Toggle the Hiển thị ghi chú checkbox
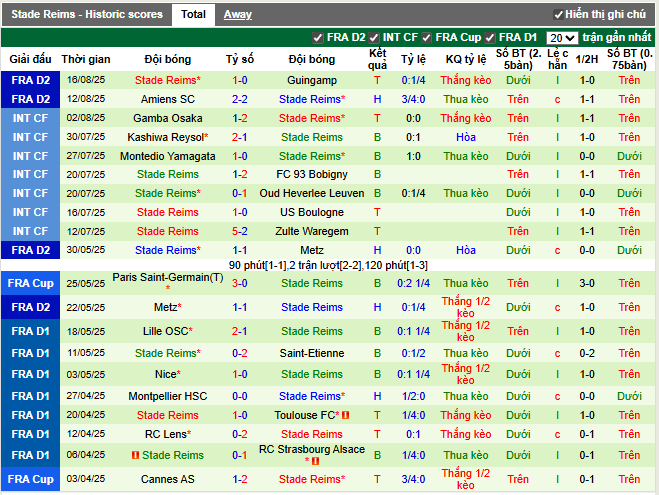This screenshot has width=659, height=495. tap(558, 15)
